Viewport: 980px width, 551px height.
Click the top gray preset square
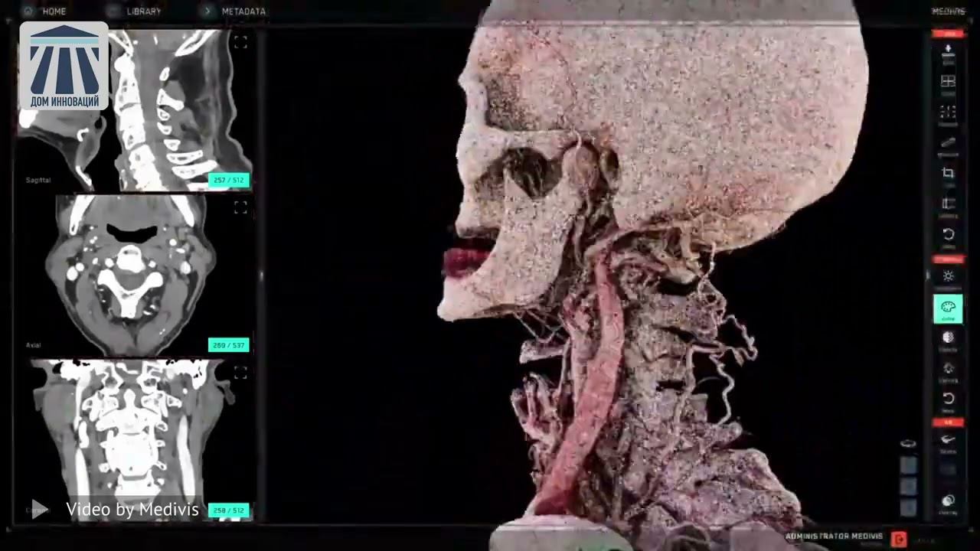pos(908,465)
